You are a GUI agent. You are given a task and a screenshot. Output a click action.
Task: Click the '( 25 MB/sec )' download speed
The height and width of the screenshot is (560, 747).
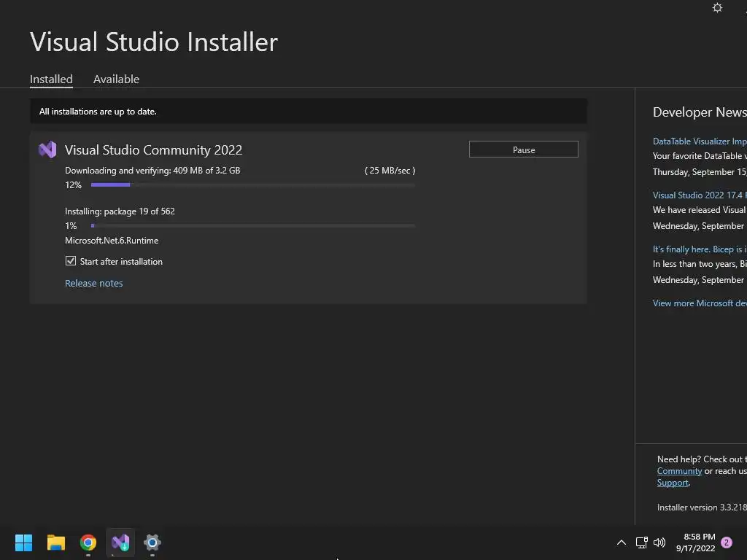pyautogui.click(x=390, y=171)
